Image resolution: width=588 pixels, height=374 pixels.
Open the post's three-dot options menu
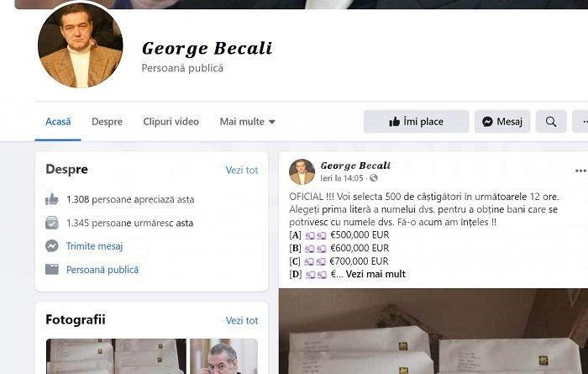pos(580,171)
